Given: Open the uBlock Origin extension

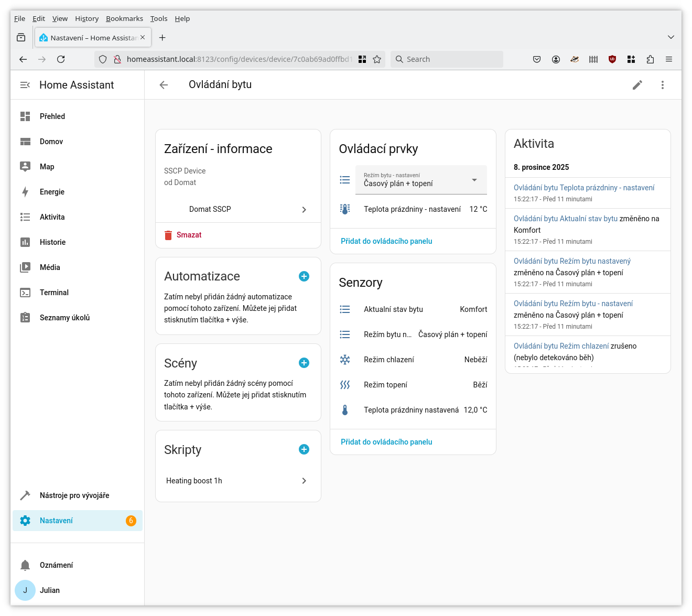Looking at the screenshot, I should (x=612, y=59).
